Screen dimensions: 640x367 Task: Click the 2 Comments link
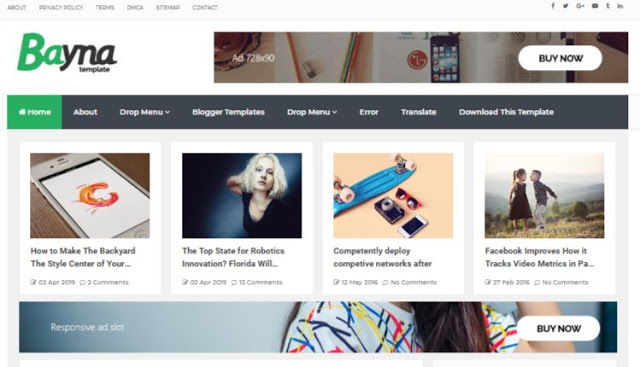(104, 282)
